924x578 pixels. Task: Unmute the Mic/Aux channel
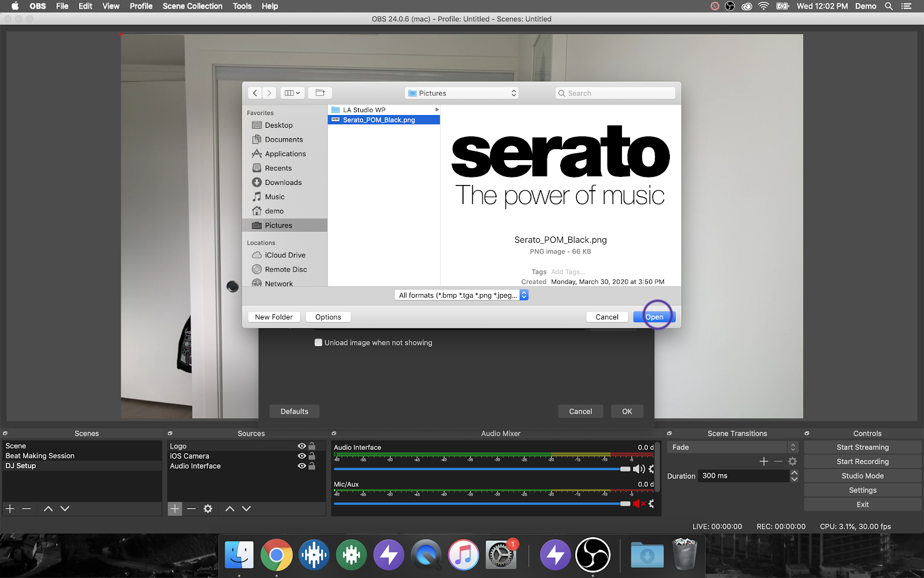pos(639,504)
